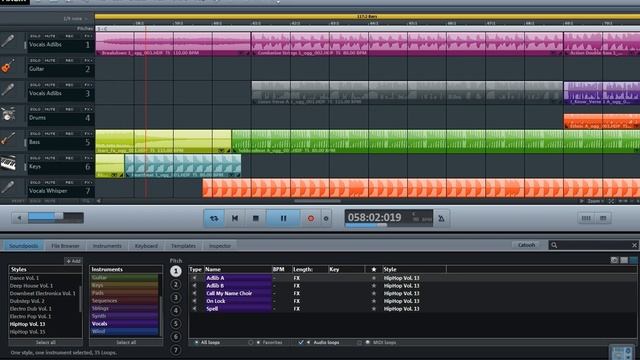Preview the Spell loop speaker icon

point(195,309)
